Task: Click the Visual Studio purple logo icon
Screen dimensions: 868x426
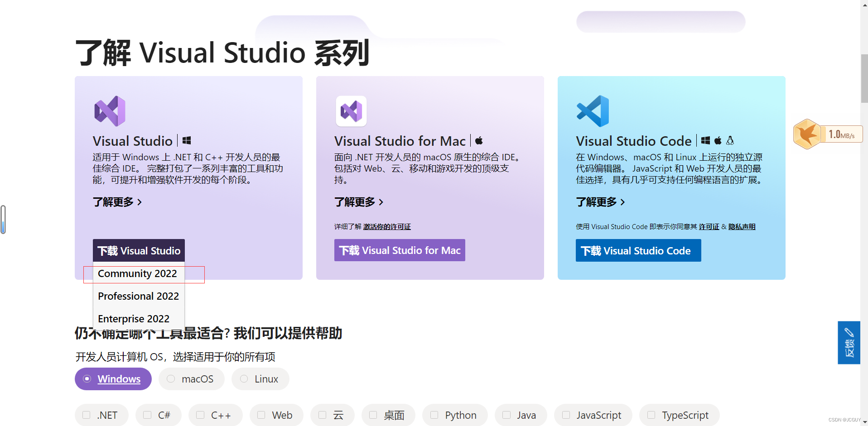Action: (110, 111)
